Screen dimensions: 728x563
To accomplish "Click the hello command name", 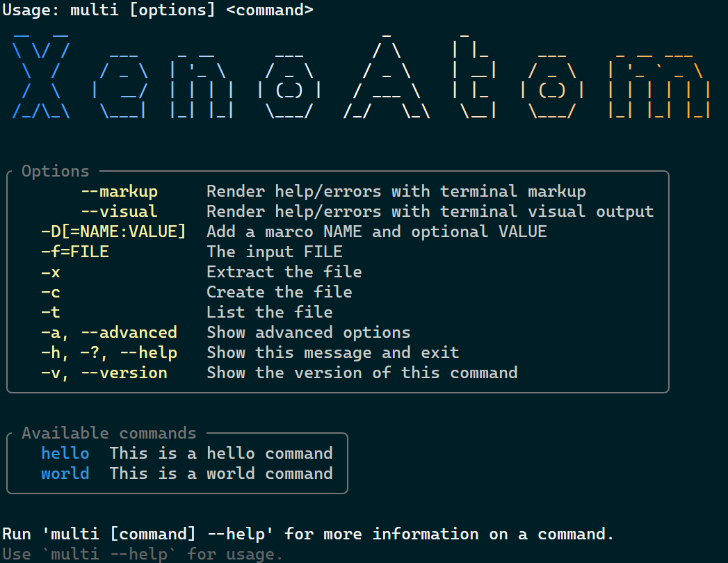I will coord(65,453).
